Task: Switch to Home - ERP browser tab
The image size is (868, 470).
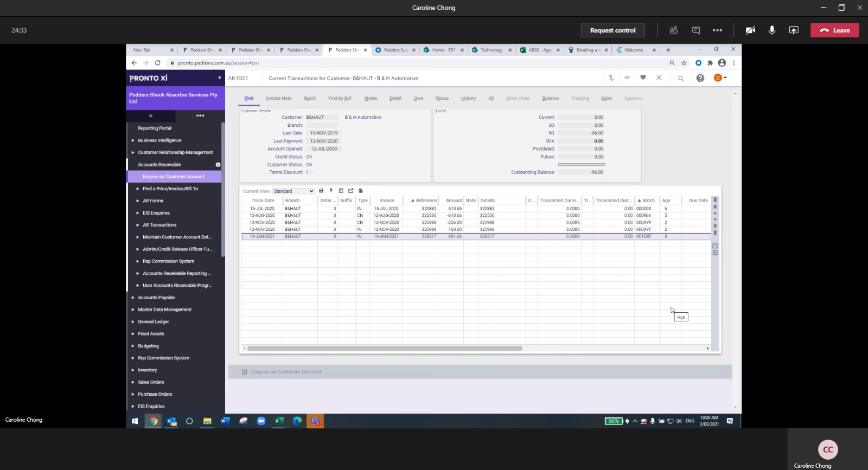Action: coord(443,50)
